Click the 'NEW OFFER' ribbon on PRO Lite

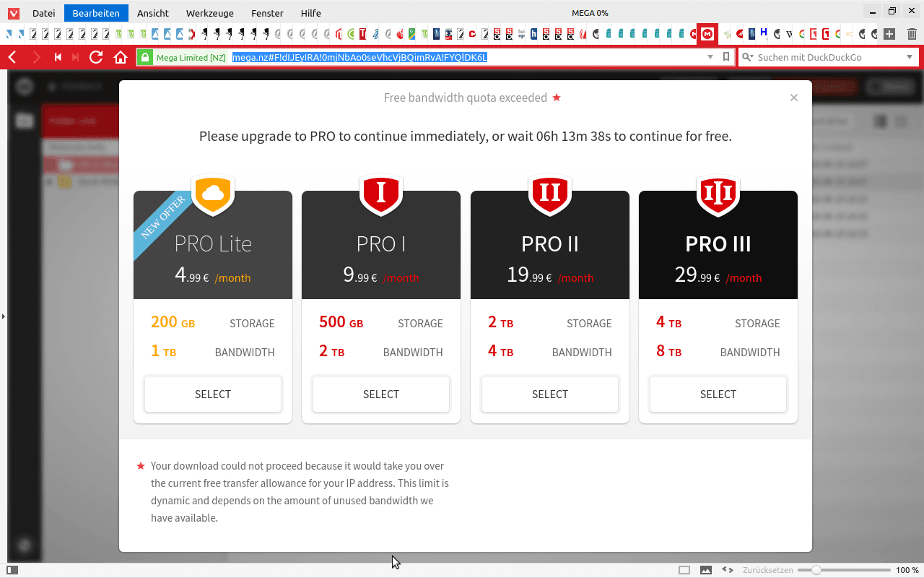tap(163, 217)
